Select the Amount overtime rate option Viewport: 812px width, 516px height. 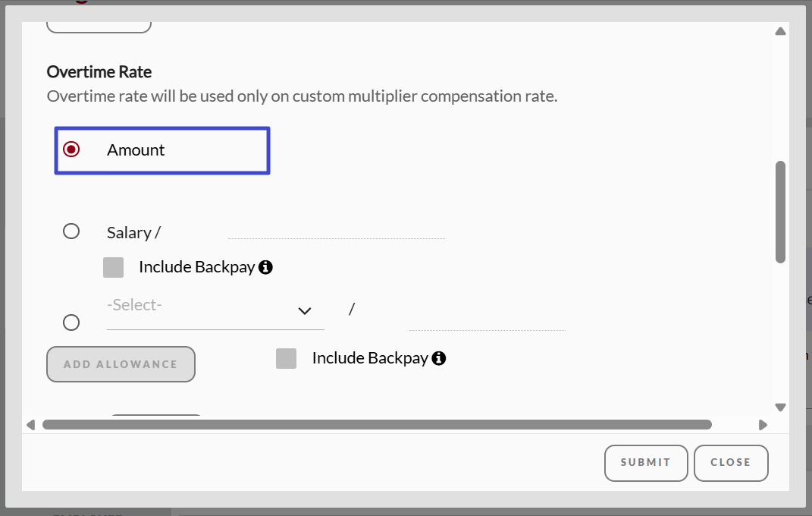(71, 149)
